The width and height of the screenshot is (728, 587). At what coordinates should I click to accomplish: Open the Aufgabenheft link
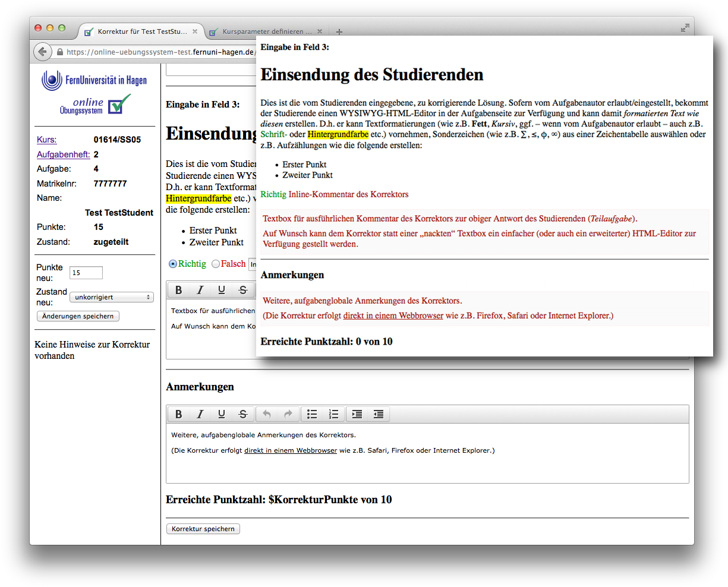click(x=63, y=154)
